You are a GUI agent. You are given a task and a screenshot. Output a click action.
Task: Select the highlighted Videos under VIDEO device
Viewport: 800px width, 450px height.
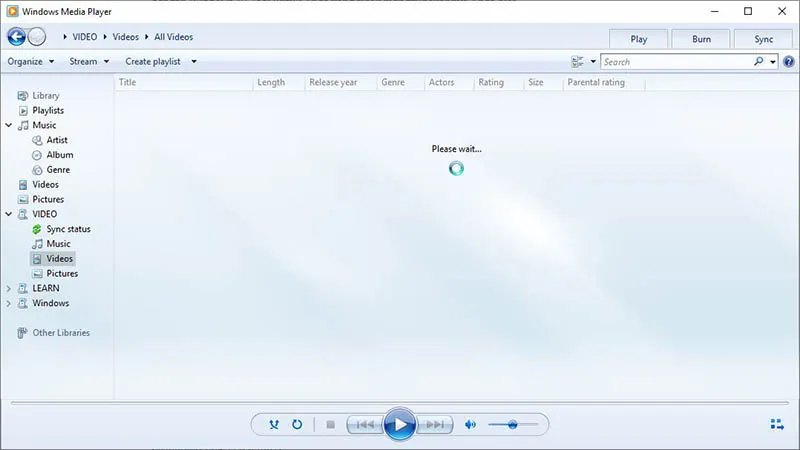click(x=53, y=258)
